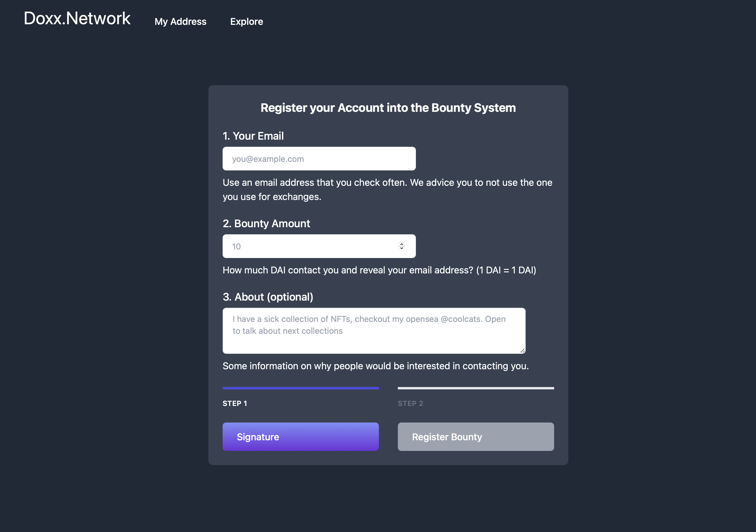Image resolution: width=756 pixels, height=532 pixels.
Task: Select the STEP 1 label
Action: (x=235, y=404)
